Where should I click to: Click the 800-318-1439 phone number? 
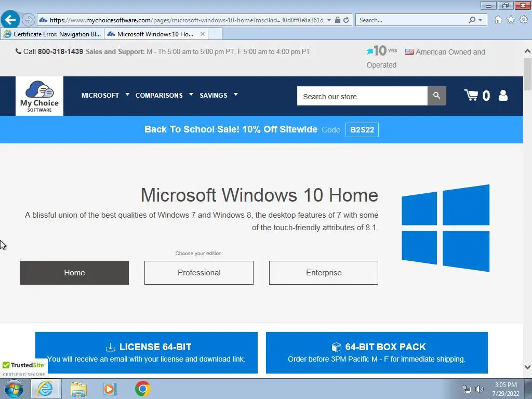(60, 51)
